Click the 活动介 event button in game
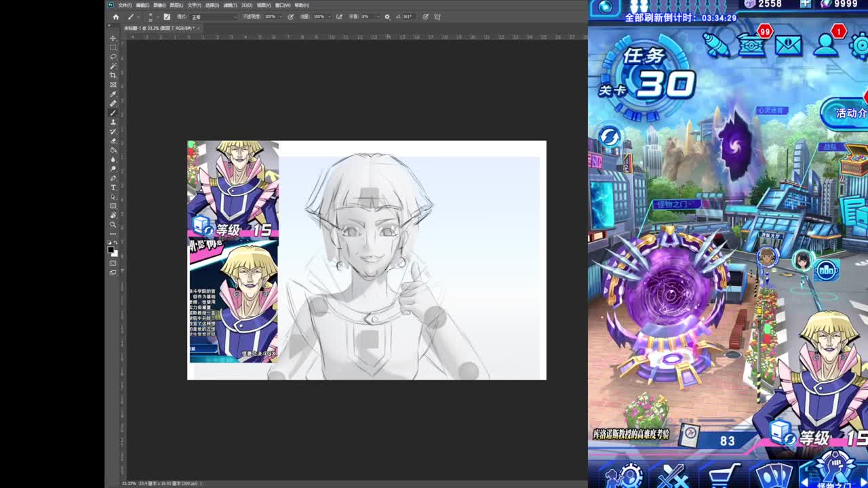Screen dimensions: 868x488 click(845, 113)
